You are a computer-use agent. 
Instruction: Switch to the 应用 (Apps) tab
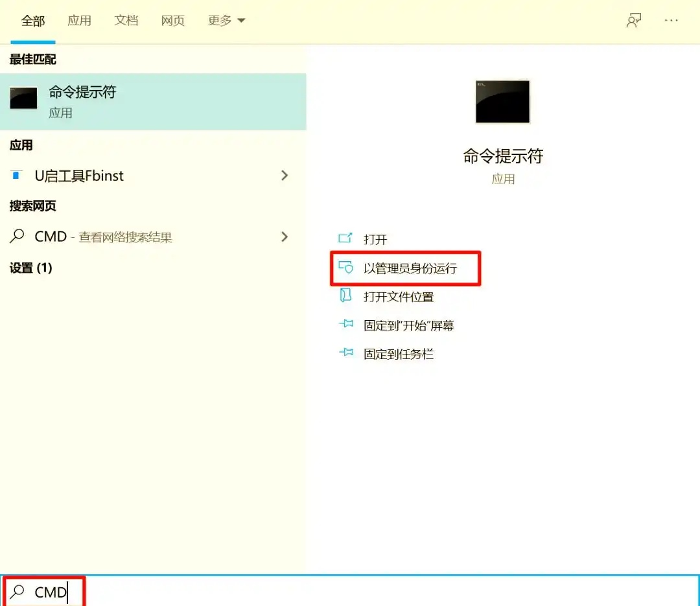tap(79, 20)
